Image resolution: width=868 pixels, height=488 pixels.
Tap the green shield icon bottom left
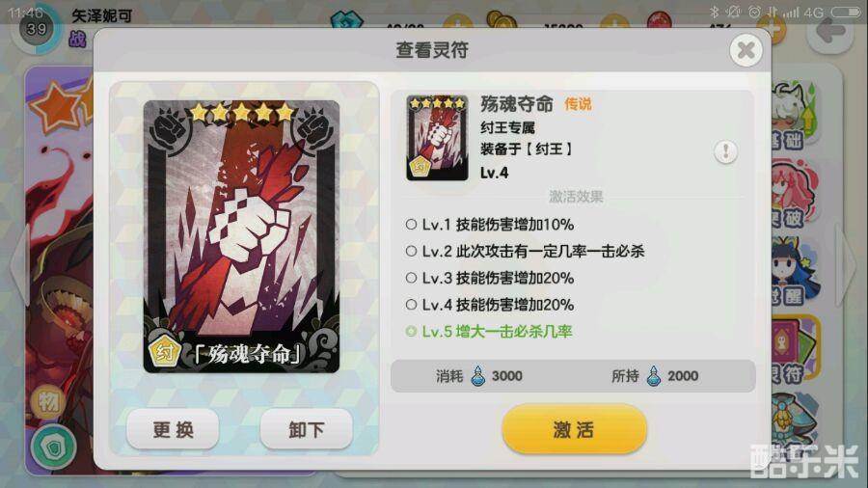pos(54,447)
